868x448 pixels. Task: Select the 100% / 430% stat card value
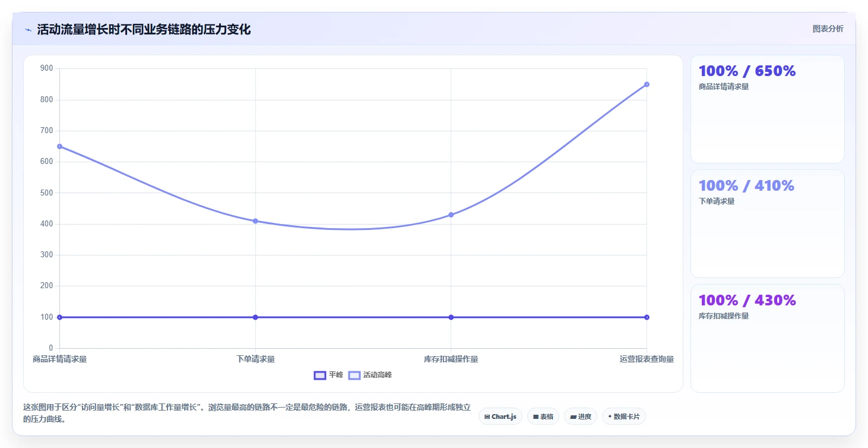tap(747, 300)
